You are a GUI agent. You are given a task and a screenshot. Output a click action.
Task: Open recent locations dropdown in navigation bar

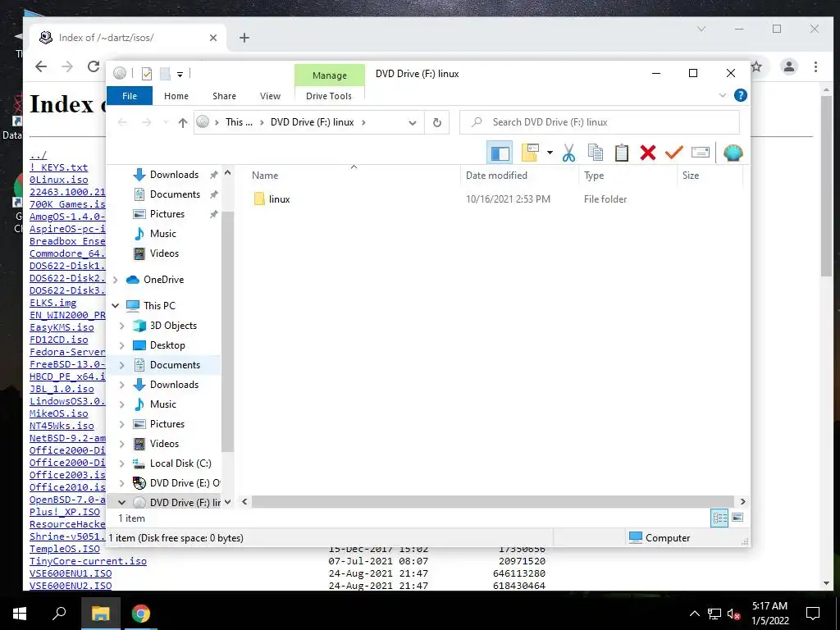[x=166, y=123]
